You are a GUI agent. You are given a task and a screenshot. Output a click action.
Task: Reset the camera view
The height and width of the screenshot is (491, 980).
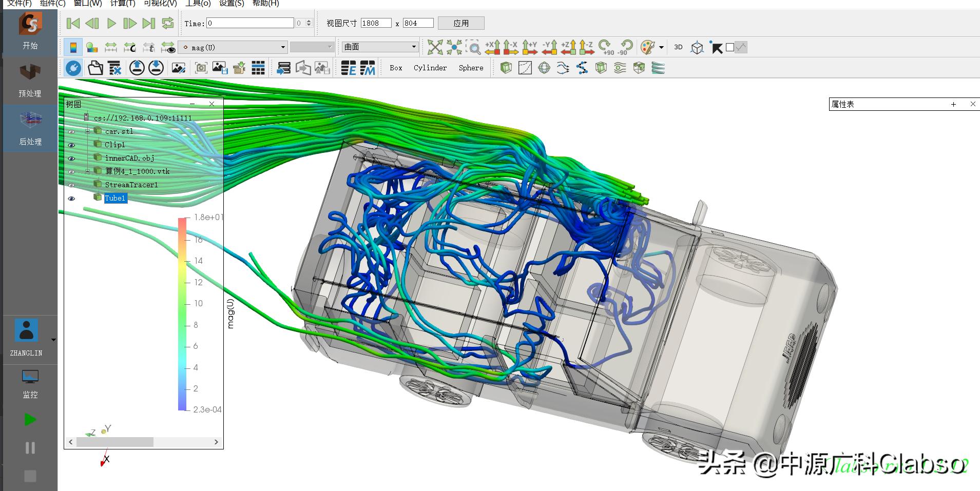pos(435,47)
